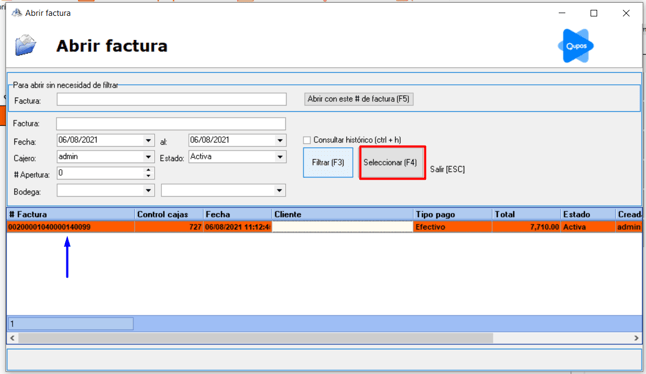Click the horizontal scrollbar right arrow
This screenshot has height=374, width=646.
coord(636,338)
